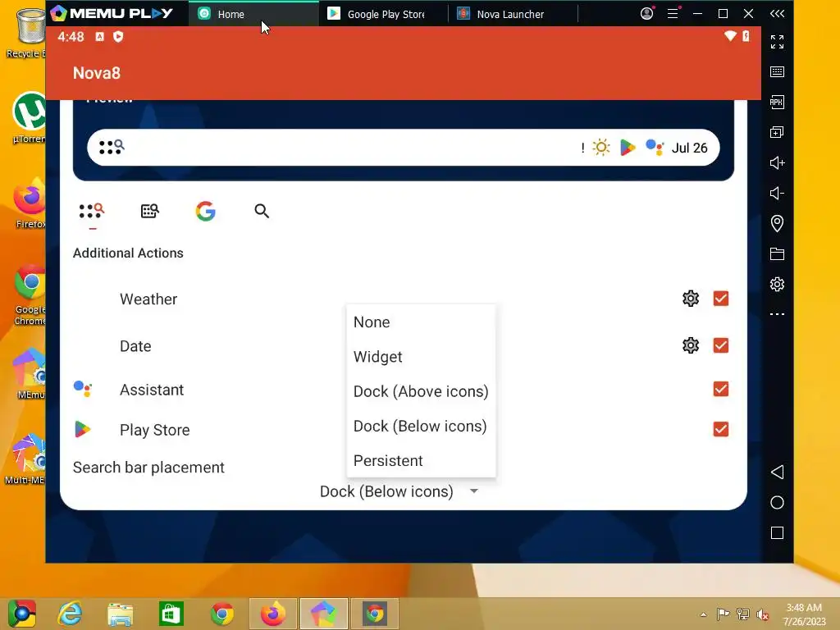Show hidden system tray icons
Image resolution: width=840 pixels, height=630 pixels.
click(x=703, y=614)
